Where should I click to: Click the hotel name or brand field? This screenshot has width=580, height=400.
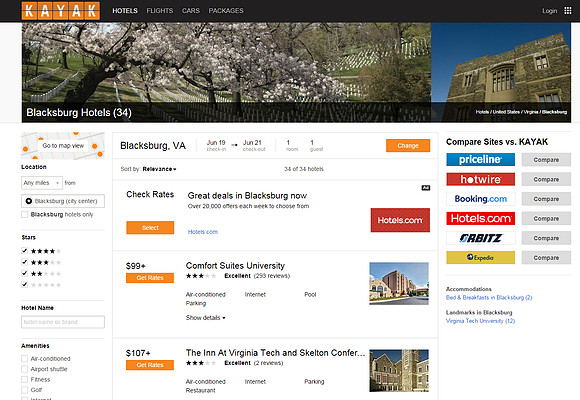click(x=63, y=322)
